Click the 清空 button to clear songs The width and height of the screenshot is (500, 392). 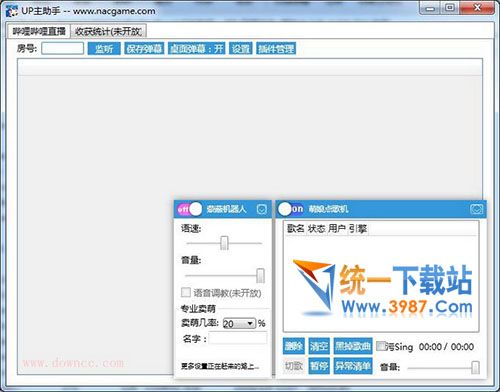coord(319,346)
